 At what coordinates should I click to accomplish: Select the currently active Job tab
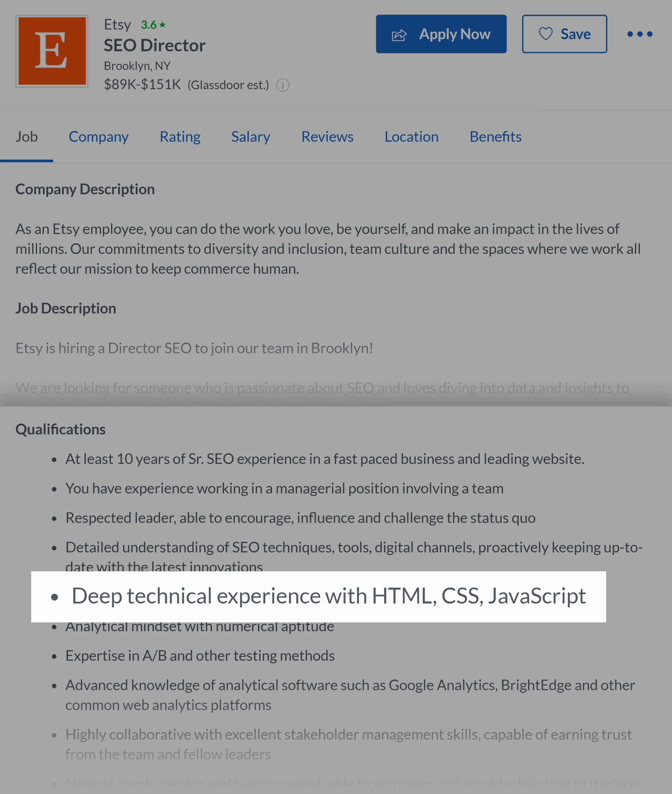pos(26,137)
